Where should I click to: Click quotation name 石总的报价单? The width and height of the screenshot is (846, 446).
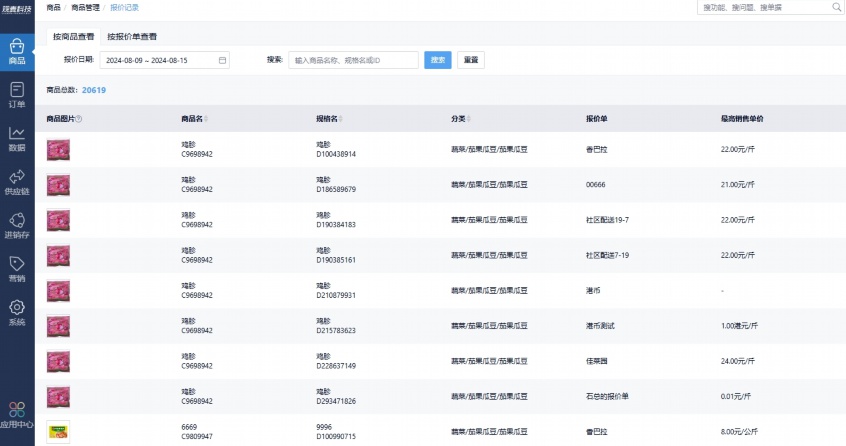tap(608, 396)
